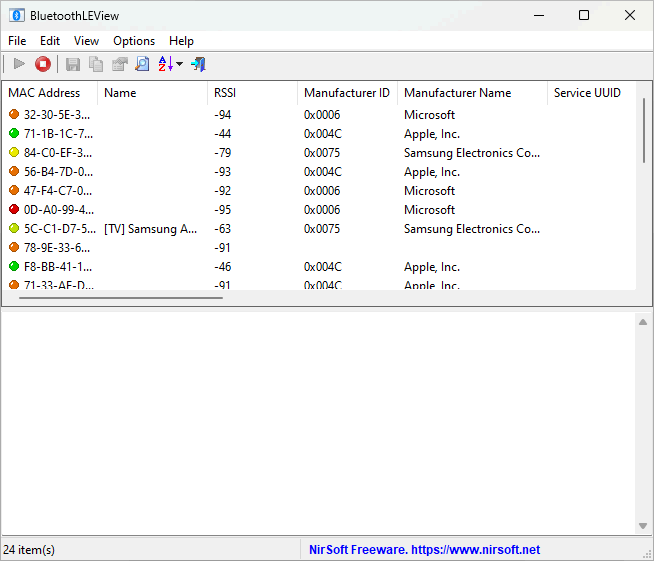Click the Save selected items floppy icon
The height and width of the screenshot is (561, 654).
pos(73,64)
